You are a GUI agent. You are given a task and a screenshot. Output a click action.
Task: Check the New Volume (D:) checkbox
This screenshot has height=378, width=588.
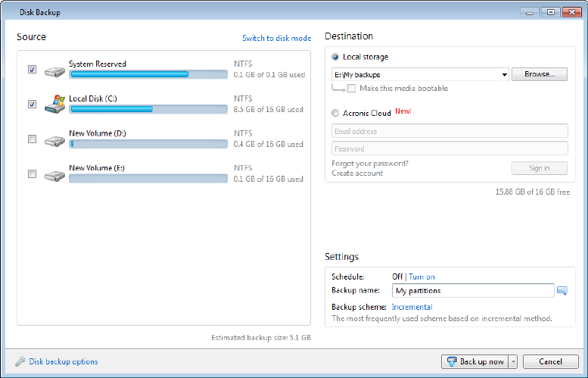32,139
